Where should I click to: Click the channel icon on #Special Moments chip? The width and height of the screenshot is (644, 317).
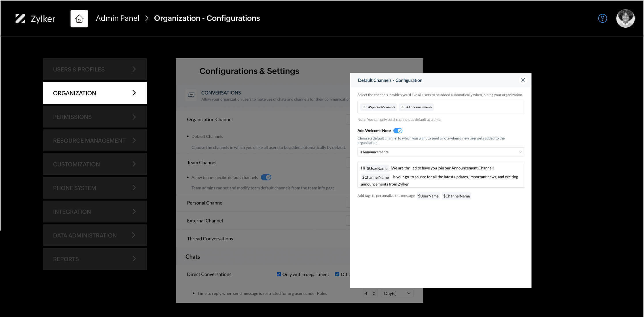364,107
